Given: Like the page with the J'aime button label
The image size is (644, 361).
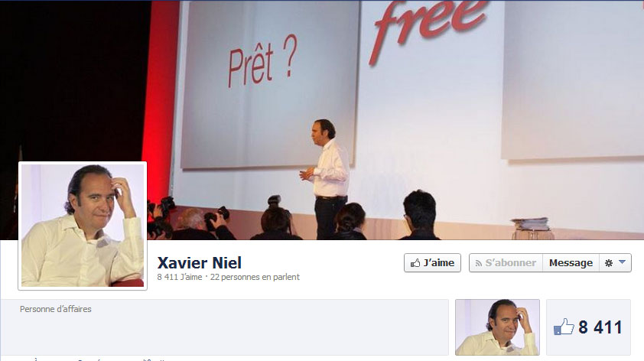Looking at the screenshot, I should point(439,263).
